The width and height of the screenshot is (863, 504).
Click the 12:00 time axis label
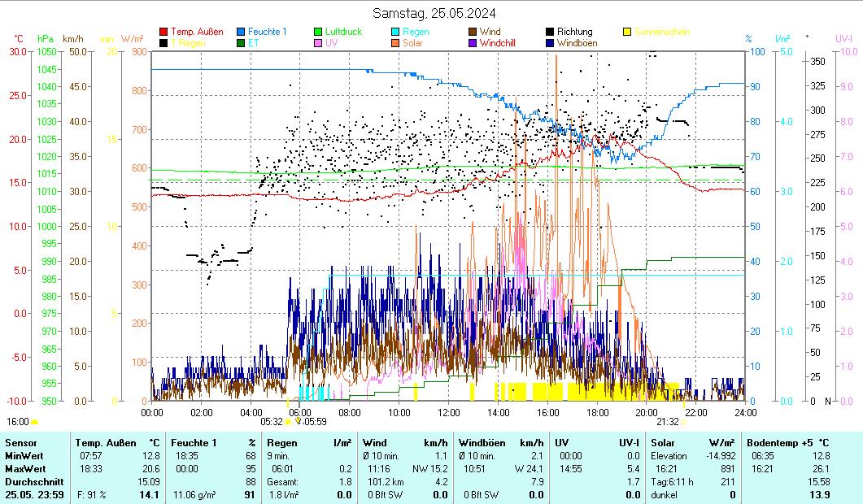coord(448,412)
